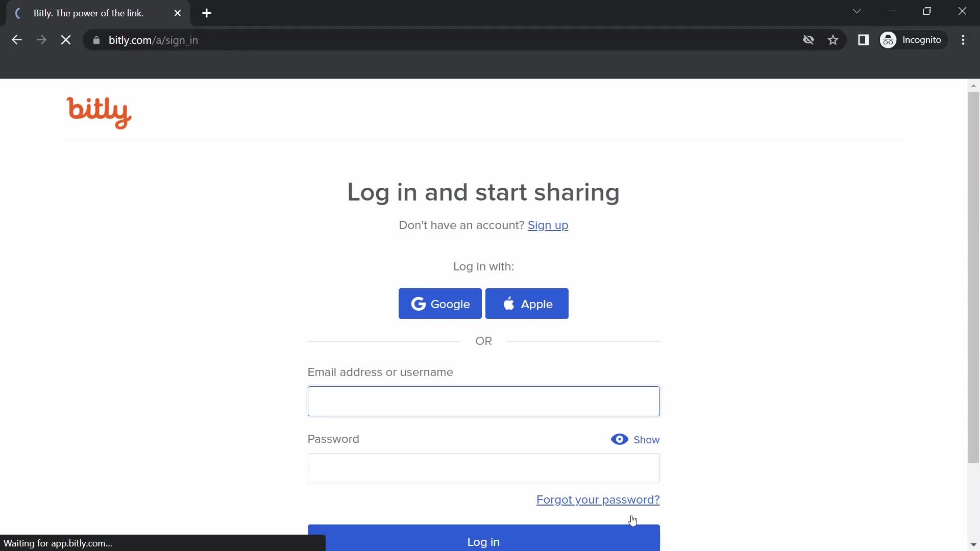This screenshot has width=980, height=551.
Task: Click the password input field
Action: (483, 467)
